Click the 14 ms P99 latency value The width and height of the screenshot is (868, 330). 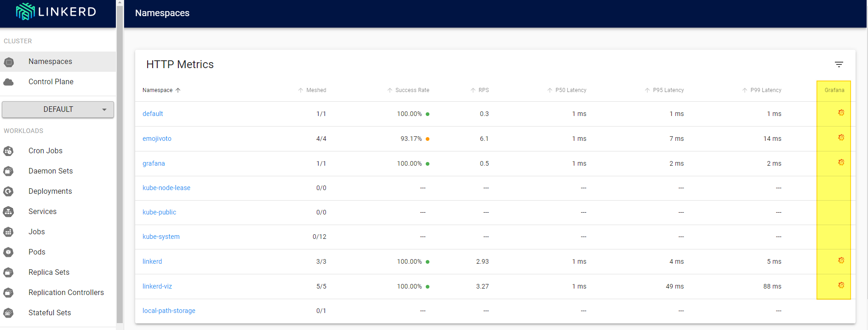point(772,139)
